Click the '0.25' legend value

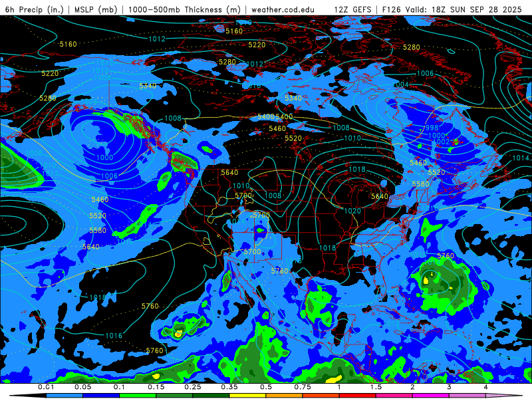point(193,387)
